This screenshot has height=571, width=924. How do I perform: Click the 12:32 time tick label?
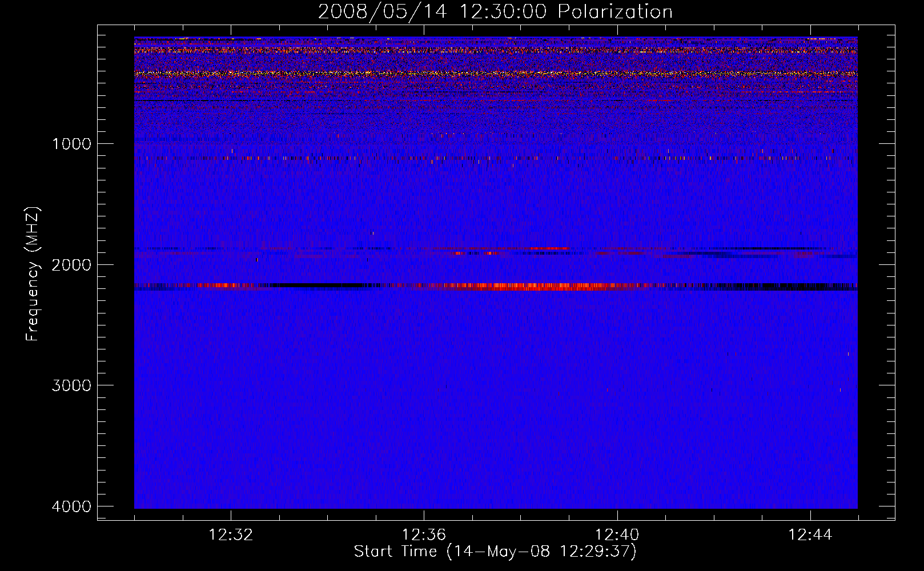point(231,535)
